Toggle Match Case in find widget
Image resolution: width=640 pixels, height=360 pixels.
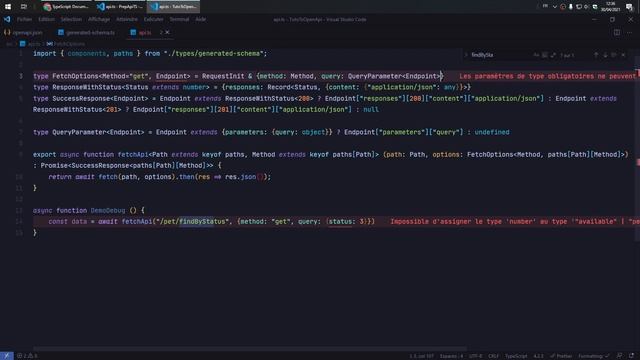coord(536,55)
